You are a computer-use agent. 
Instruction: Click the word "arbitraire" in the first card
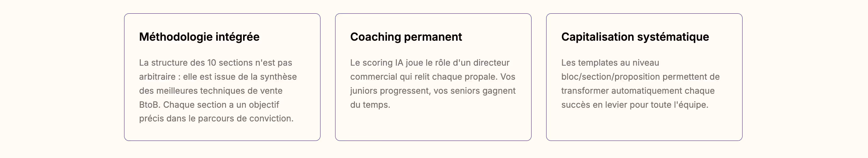[x=157, y=77]
